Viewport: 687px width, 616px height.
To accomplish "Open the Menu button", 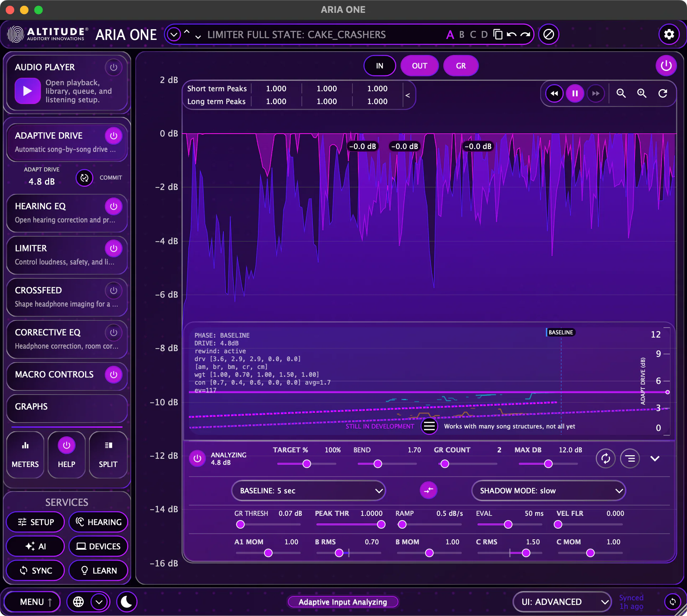I will (x=32, y=602).
